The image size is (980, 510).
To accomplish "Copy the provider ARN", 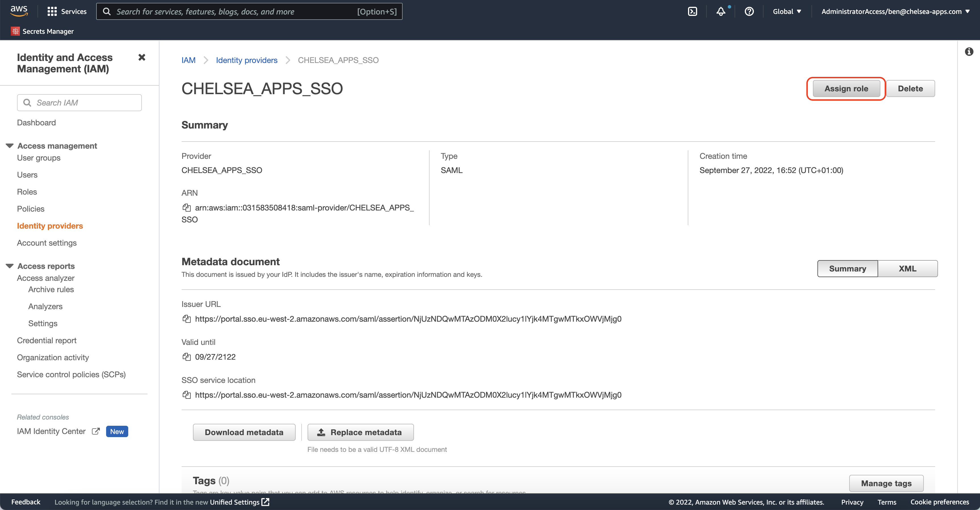I will (x=186, y=208).
